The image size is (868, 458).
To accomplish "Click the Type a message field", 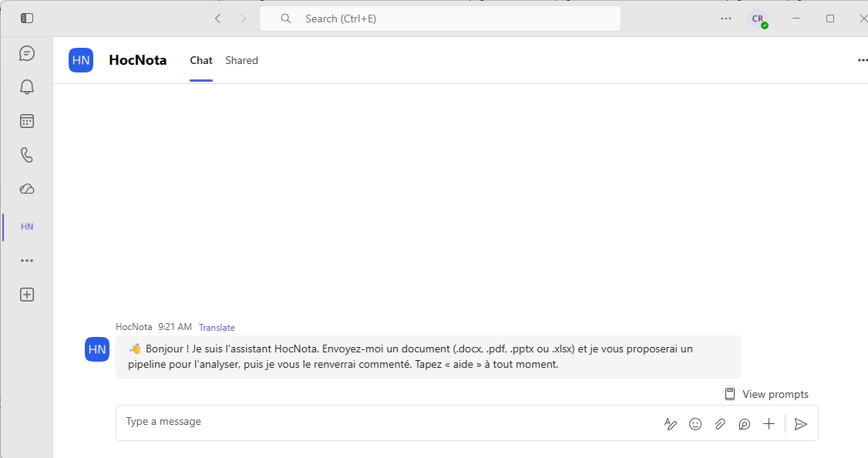I will click(x=466, y=423).
